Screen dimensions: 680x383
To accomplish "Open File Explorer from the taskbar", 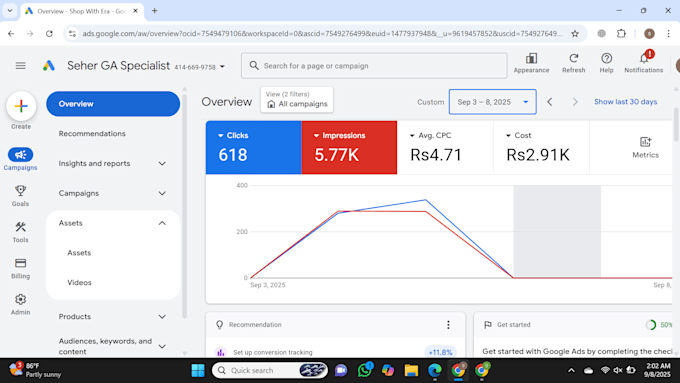I will pyautogui.click(x=411, y=370).
